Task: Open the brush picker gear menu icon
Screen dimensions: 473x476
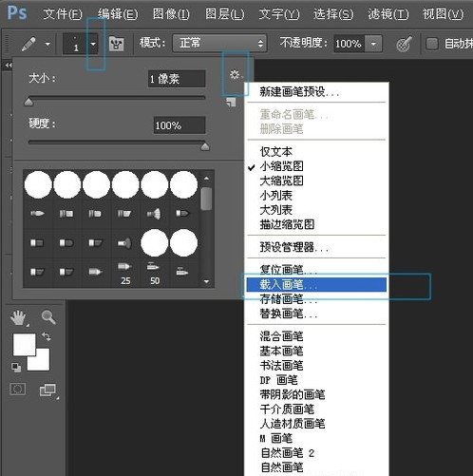Action: point(235,75)
